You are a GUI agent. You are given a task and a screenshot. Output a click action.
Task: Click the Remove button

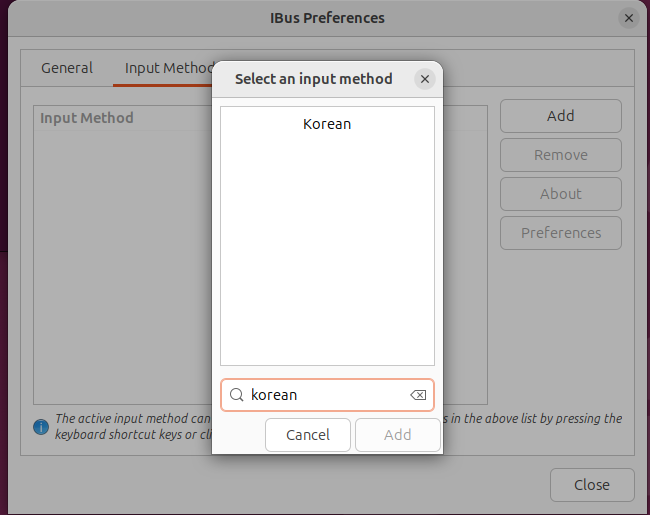click(x=561, y=155)
